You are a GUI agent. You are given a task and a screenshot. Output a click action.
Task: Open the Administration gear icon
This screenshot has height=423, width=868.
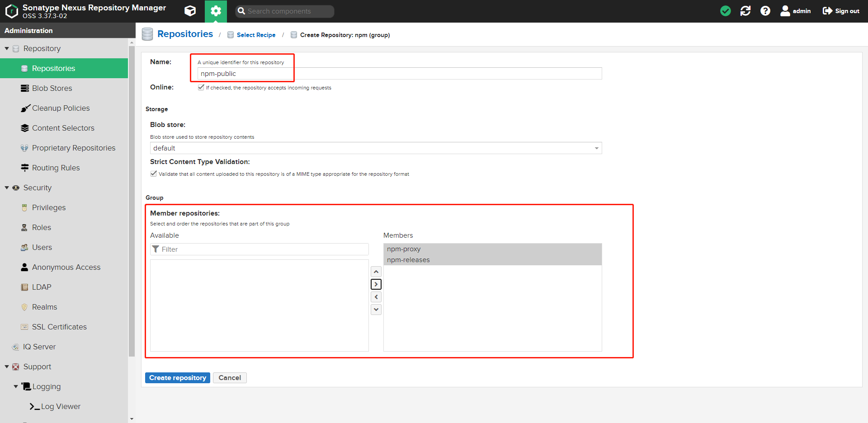(x=216, y=11)
